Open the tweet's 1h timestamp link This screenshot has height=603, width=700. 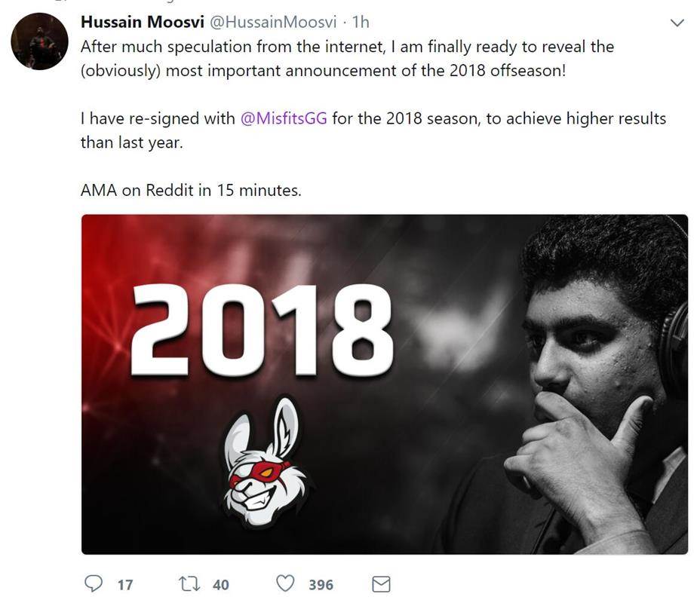(361, 23)
